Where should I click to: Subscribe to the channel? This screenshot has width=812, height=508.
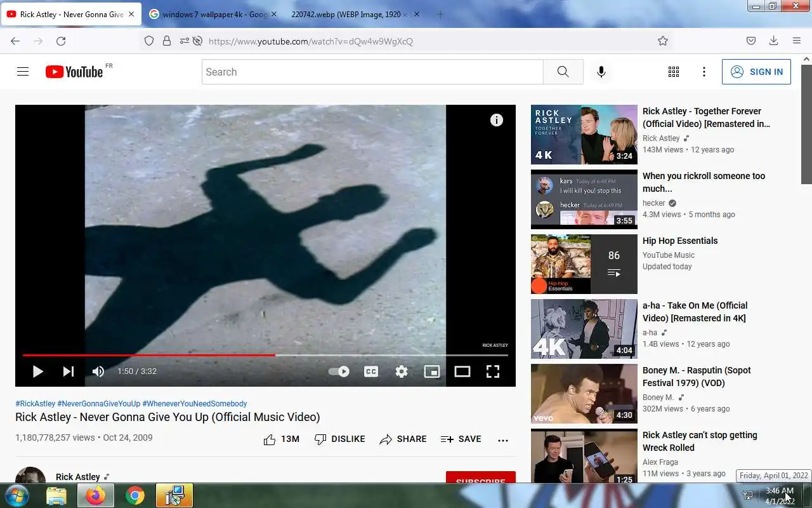click(x=480, y=478)
